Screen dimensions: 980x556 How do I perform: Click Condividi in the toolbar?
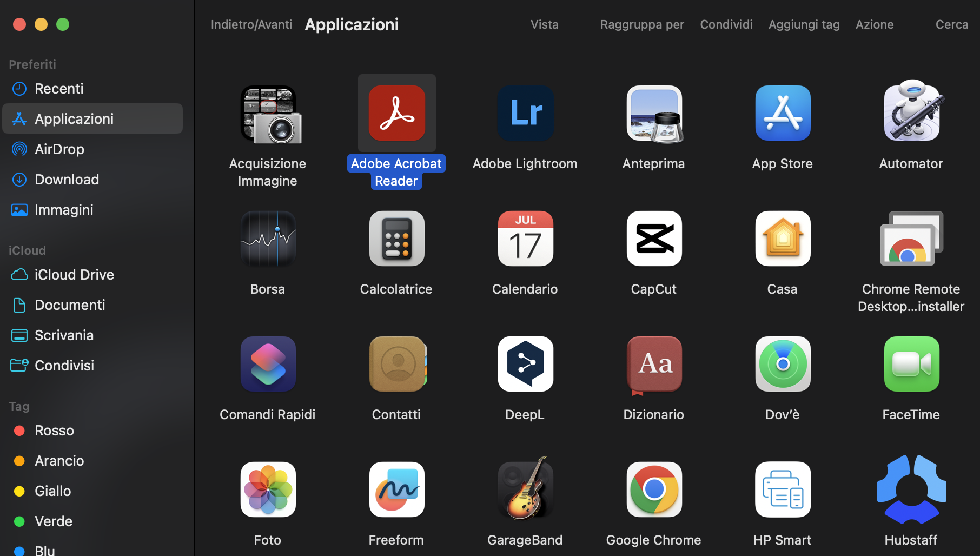[726, 24]
